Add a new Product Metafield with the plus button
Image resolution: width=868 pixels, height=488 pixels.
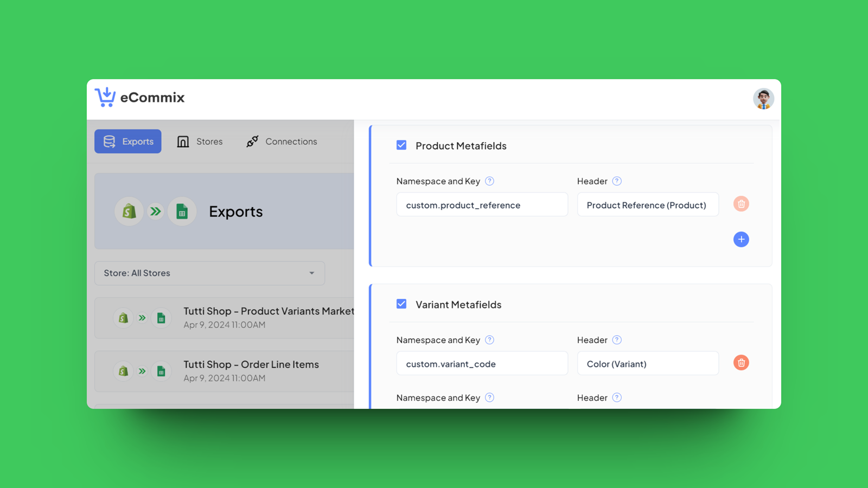(x=741, y=239)
